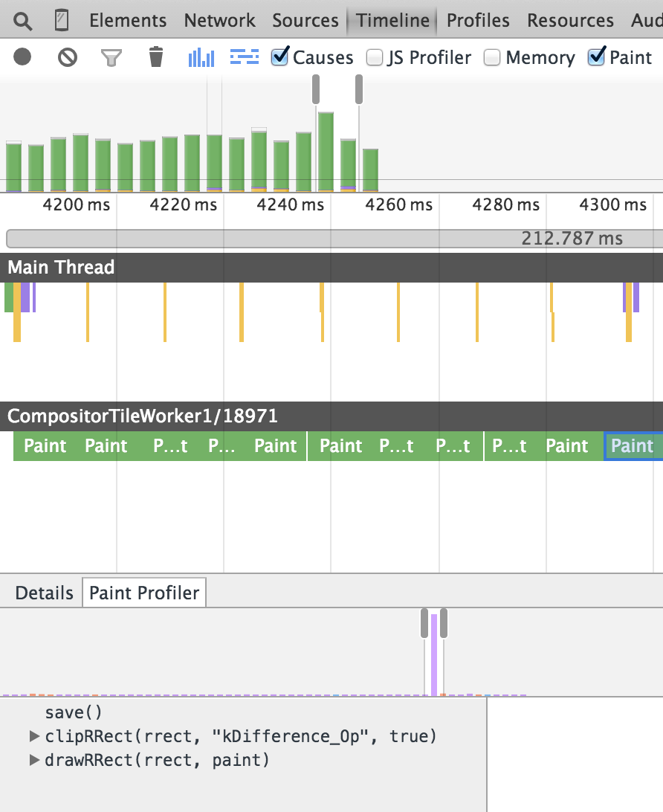Open the search magnifier icon

click(23, 22)
